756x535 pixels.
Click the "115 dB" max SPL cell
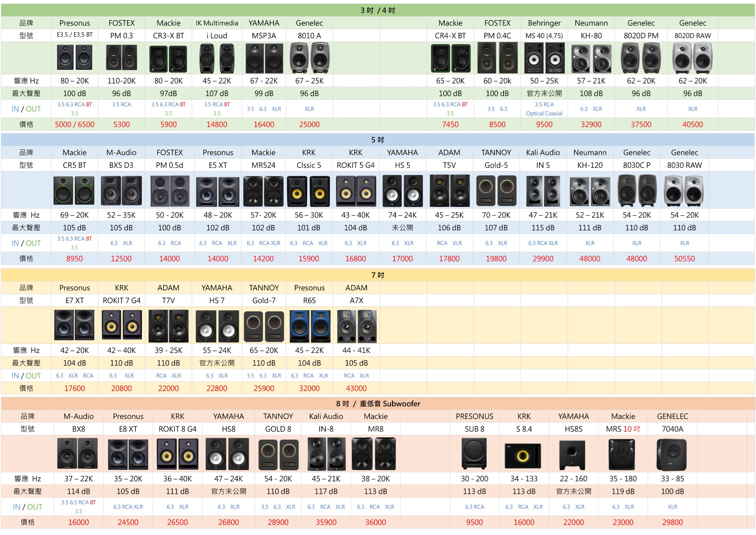pyautogui.click(x=543, y=228)
